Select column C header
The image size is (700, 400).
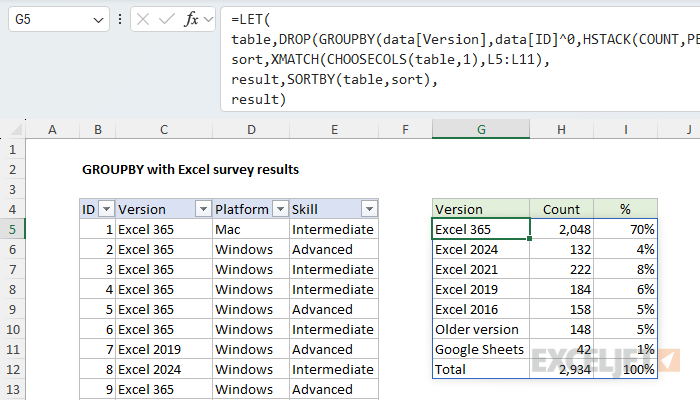[x=164, y=129]
